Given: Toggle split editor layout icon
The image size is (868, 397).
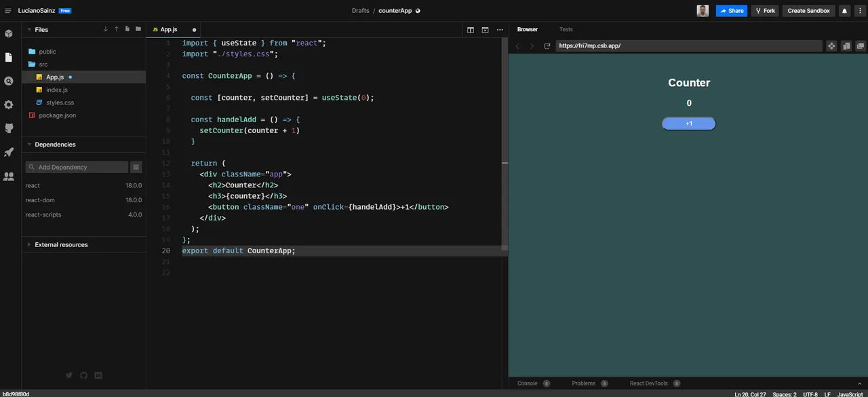Looking at the screenshot, I should 471,30.
